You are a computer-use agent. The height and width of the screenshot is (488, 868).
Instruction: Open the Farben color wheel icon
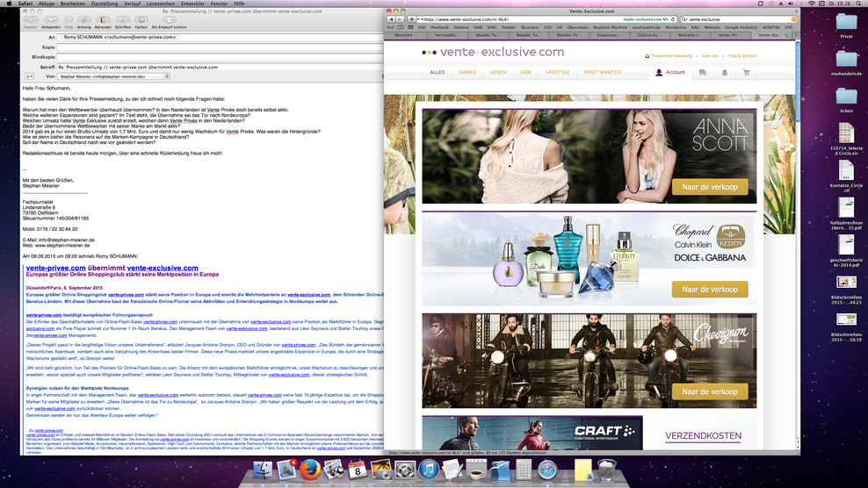pos(141,20)
